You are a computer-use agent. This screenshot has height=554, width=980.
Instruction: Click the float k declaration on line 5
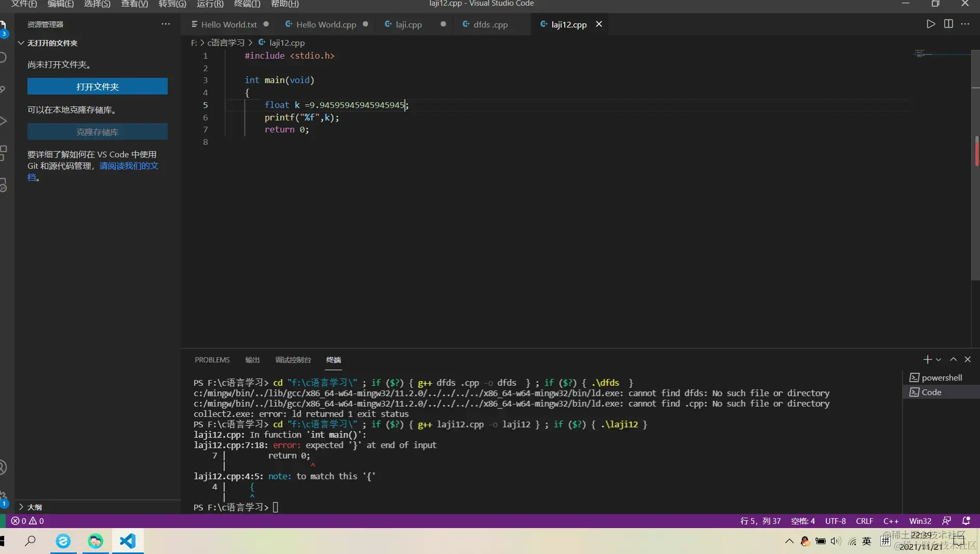coord(336,105)
